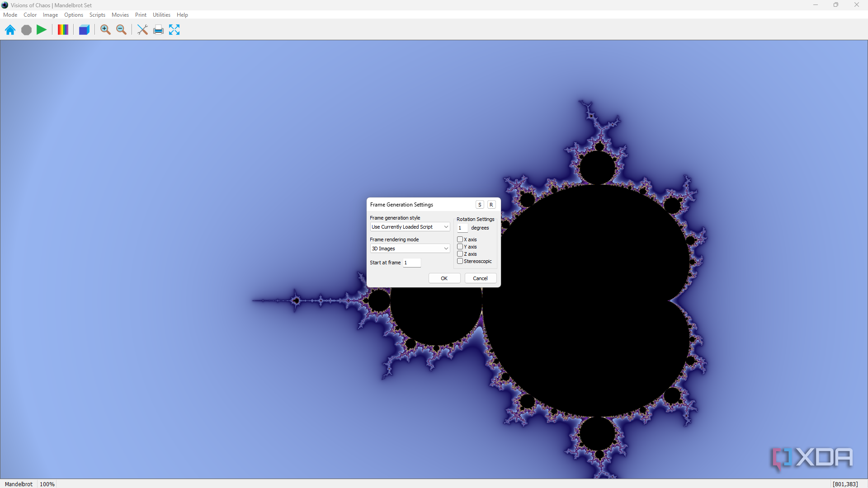Image resolution: width=868 pixels, height=488 pixels.
Task: Click the Zoom In magnifier icon
Action: tap(105, 30)
